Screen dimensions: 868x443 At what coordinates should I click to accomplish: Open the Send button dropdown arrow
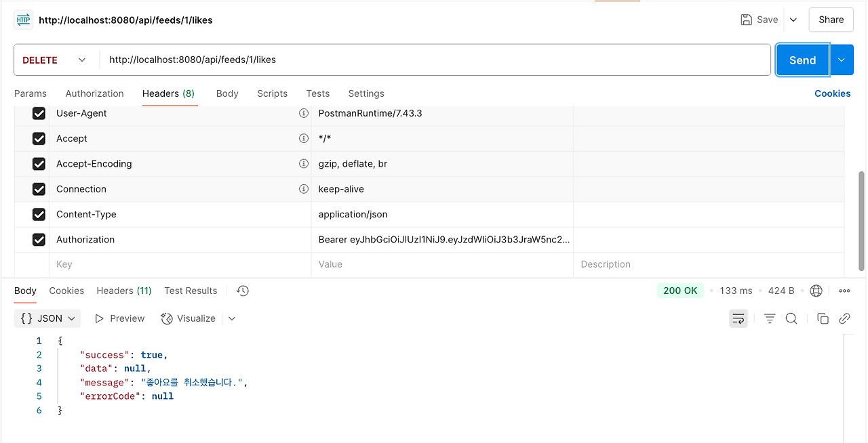(x=842, y=60)
